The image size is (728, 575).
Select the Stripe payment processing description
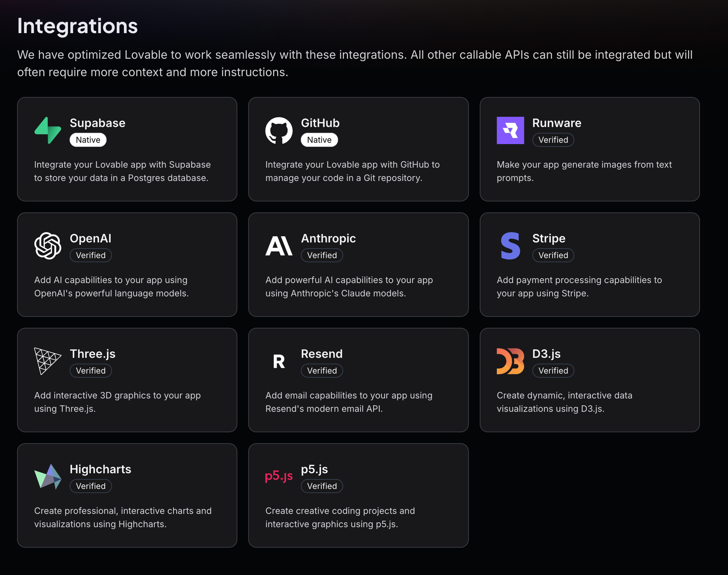pyautogui.click(x=579, y=287)
